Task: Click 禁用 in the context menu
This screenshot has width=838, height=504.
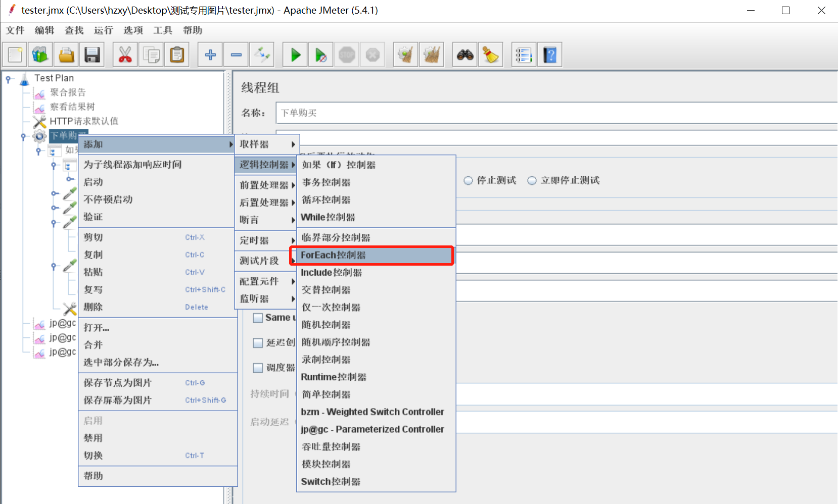Action: click(x=158, y=438)
